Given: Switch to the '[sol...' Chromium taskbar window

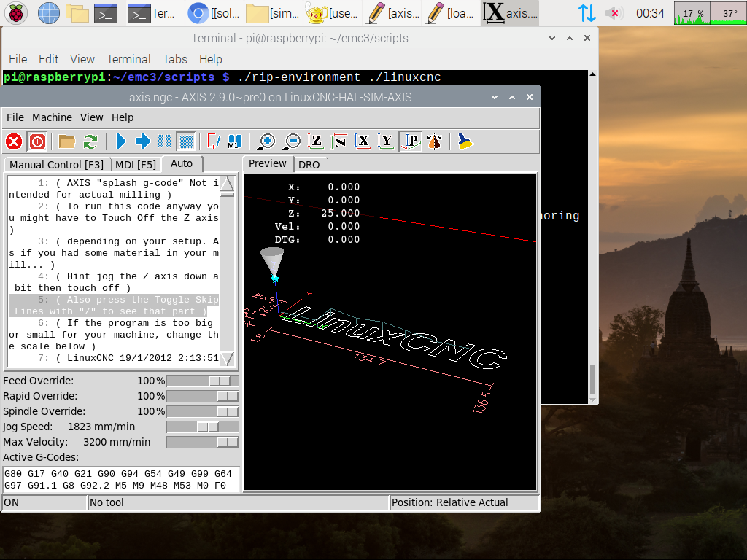Looking at the screenshot, I should [x=214, y=13].
